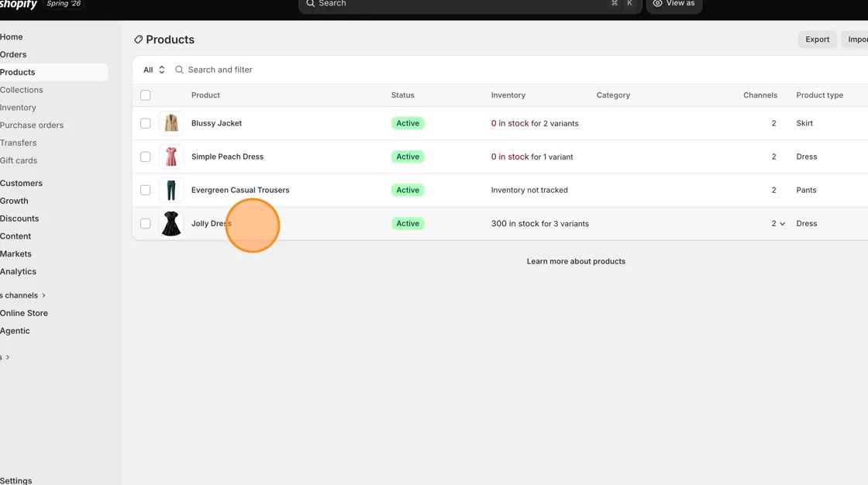Click Active badge for Evergreen Casual Trousers

click(408, 190)
